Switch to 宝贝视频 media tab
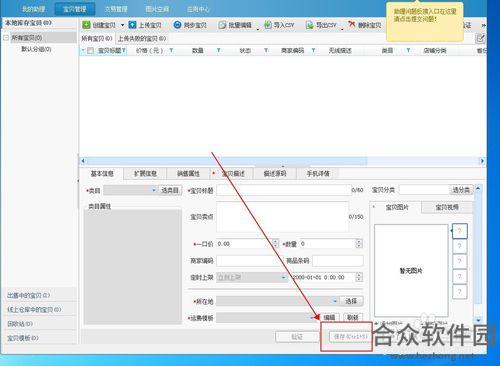The height and width of the screenshot is (366, 500). point(447,207)
